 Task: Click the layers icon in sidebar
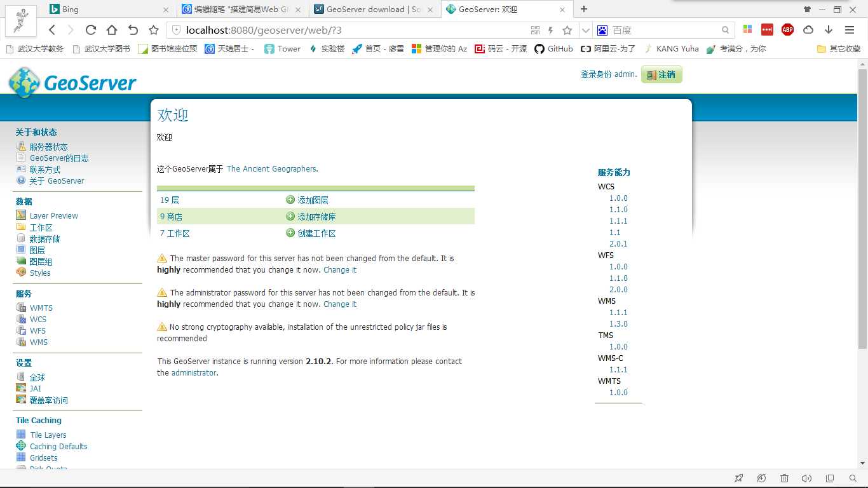21,250
